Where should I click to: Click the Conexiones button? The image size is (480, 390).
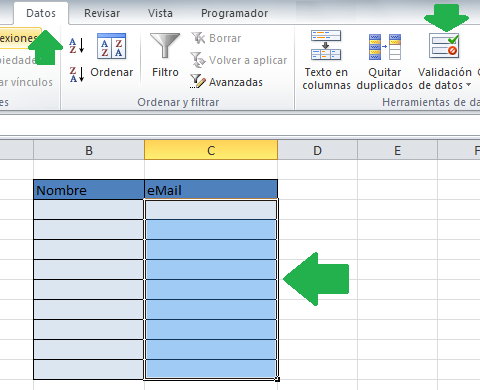tap(19, 38)
